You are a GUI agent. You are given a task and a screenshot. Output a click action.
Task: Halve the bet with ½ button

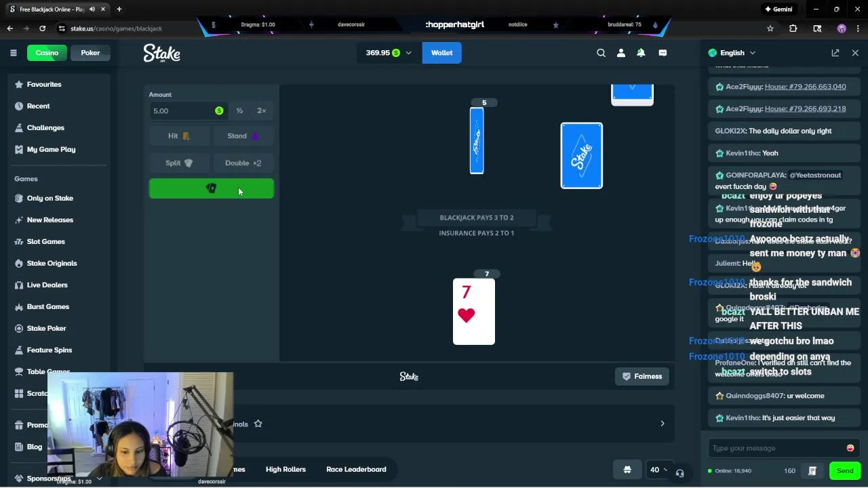pyautogui.click(x=239, y=110)
